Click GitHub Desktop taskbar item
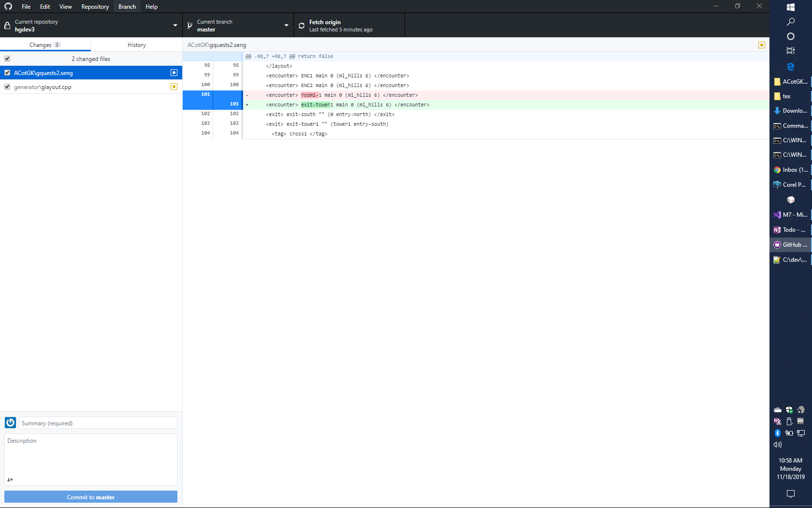Viewport: 812px width, 508px height. (x=791, y=244)
